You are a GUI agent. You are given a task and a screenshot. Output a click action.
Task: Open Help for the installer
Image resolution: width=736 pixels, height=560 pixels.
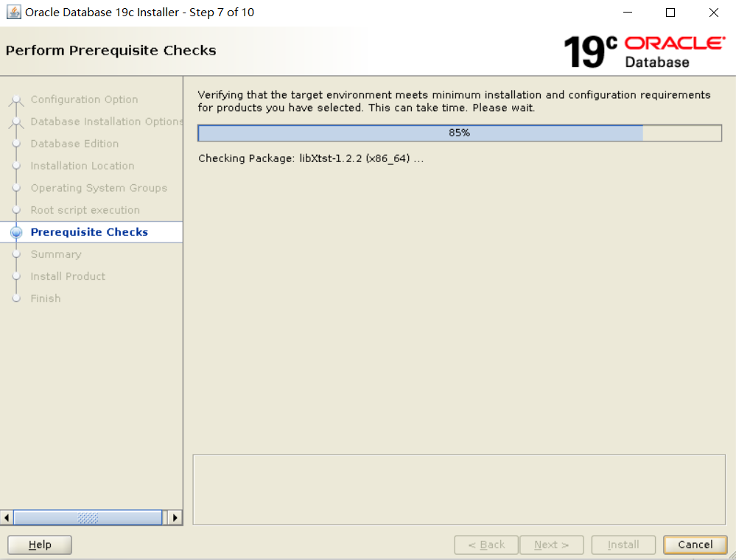tap(40, 545)
